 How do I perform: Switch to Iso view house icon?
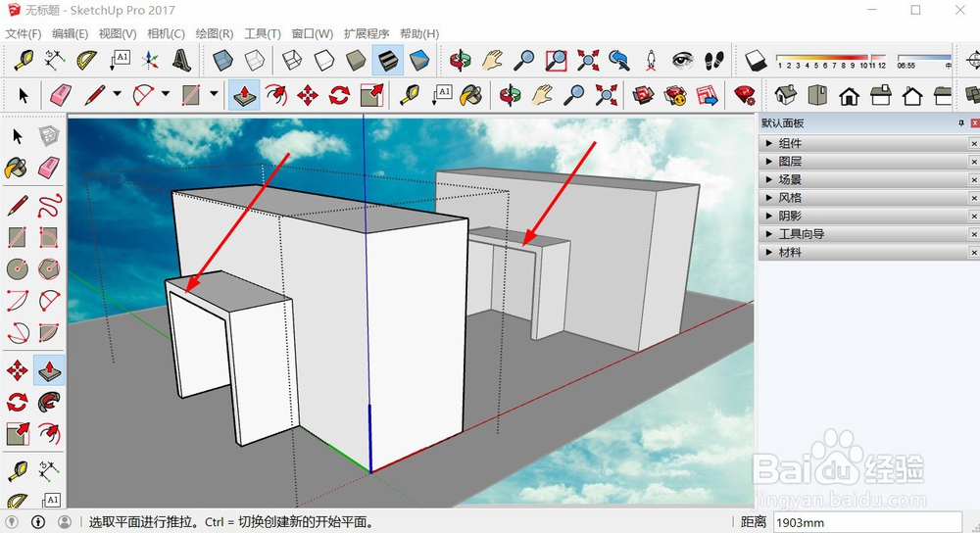click(x=786, y=96)
